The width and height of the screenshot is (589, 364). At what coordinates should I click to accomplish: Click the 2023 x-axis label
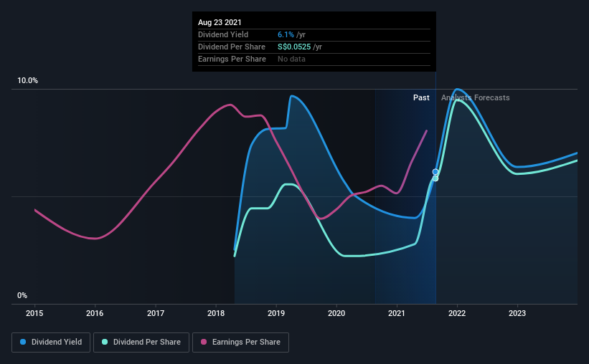pyautogui.click(x=517, y=313)
